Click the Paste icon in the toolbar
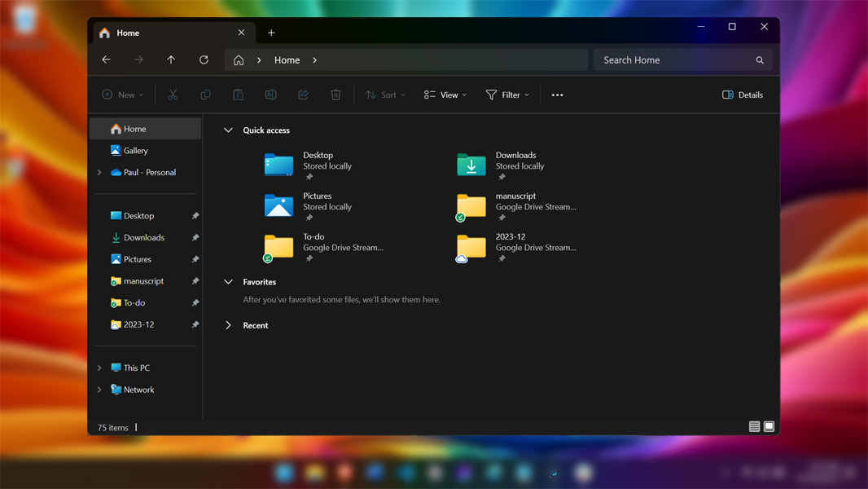This screenshot has height=489, width=868. pos(238,95)
